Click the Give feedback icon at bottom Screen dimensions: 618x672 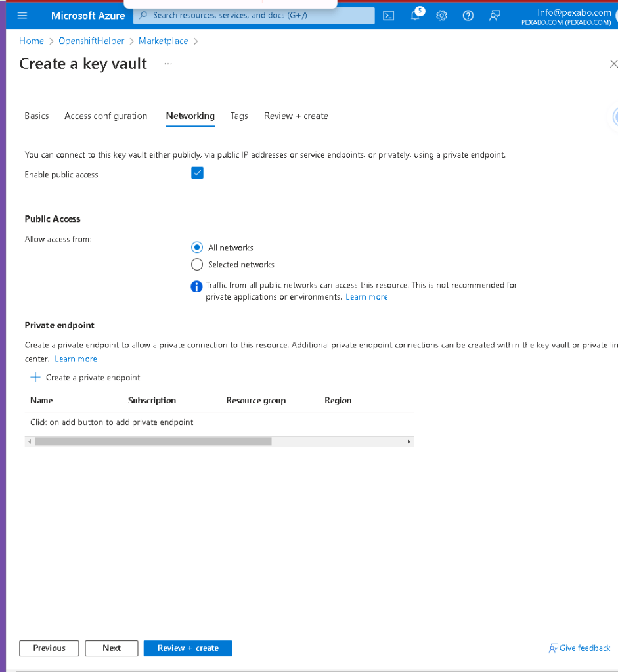click(553, 648)
